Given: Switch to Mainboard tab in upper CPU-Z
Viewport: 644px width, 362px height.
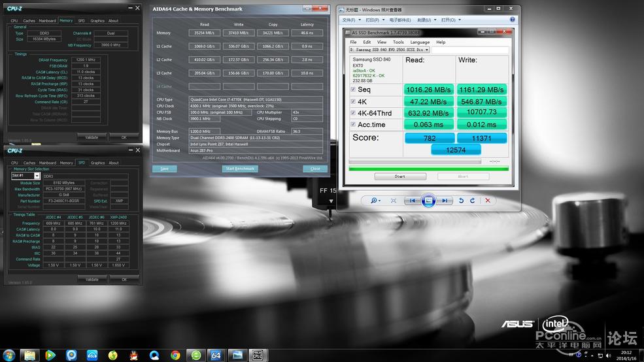Looking at the screenshot, I should (47, 20).
